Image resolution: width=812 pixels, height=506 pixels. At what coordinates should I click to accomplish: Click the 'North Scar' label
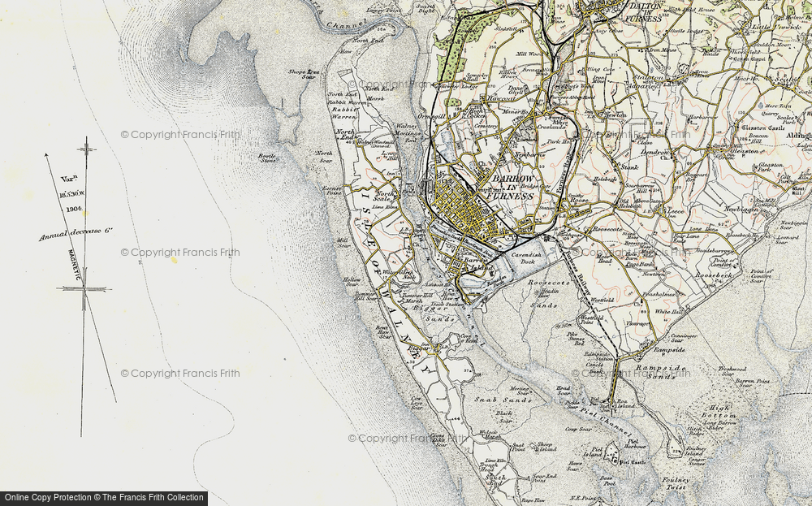click(324, 157)
